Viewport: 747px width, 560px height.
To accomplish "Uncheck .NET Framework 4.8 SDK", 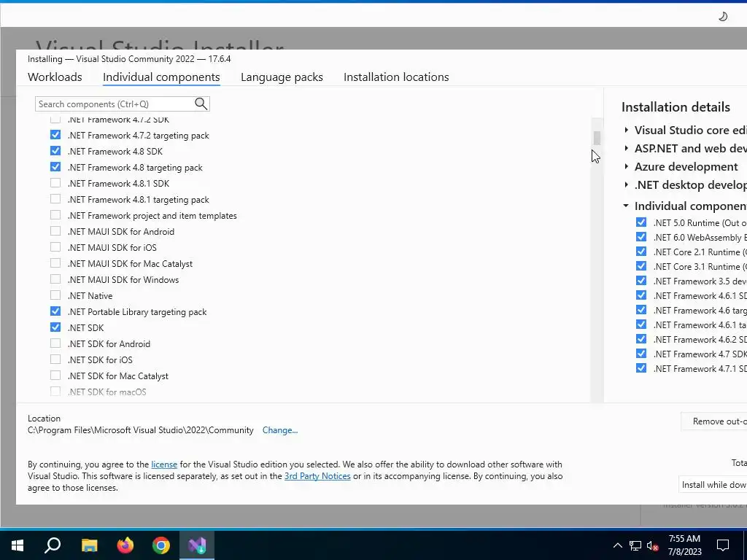I will pos(55,151).
